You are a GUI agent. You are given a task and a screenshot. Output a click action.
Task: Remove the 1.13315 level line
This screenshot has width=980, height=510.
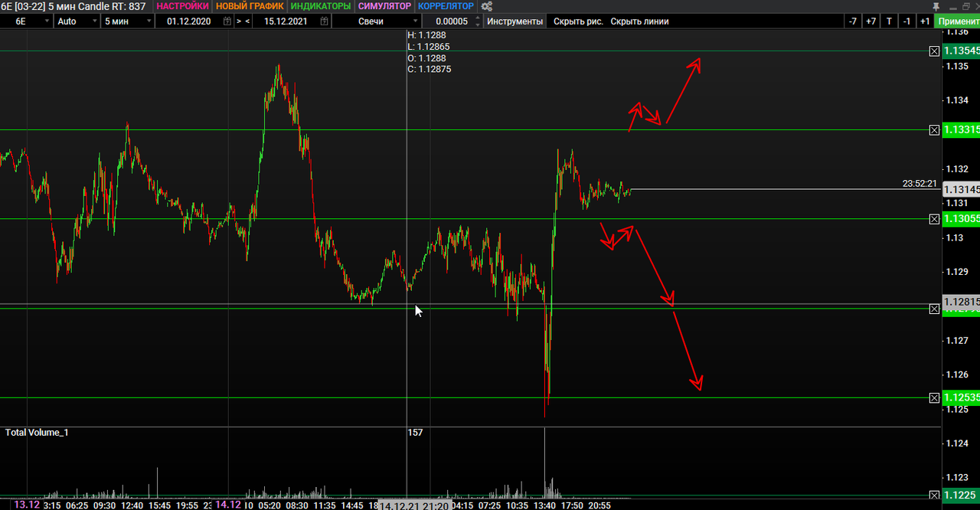coord(934,130)
